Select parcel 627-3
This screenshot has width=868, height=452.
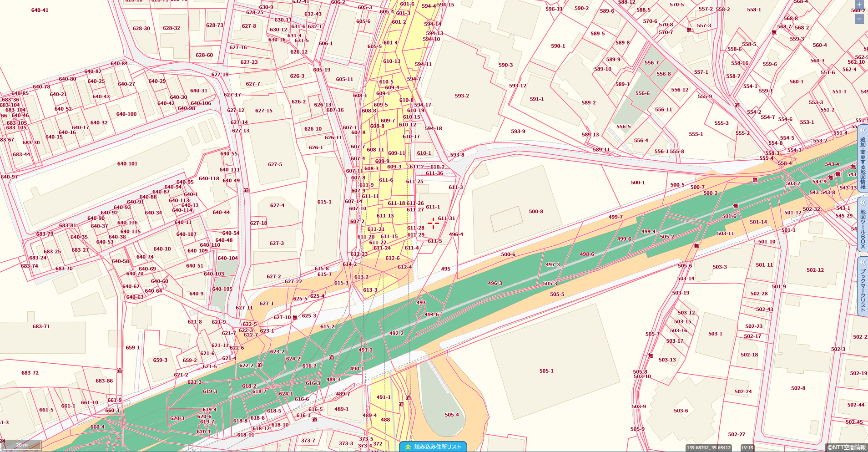pyautogui.click(x=277, y=244)
